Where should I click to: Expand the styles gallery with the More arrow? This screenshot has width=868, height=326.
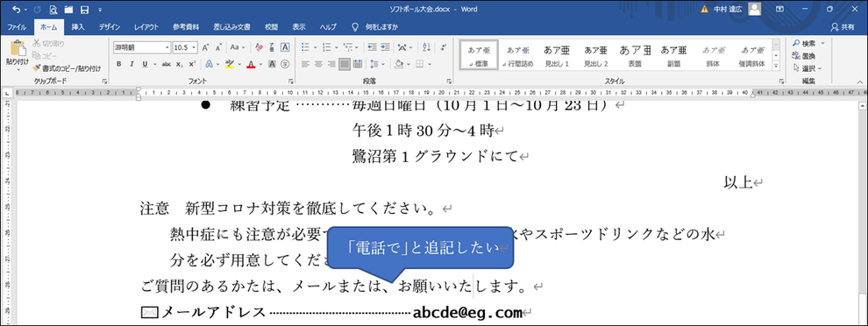pyautogui.click(x=776, y=66)
